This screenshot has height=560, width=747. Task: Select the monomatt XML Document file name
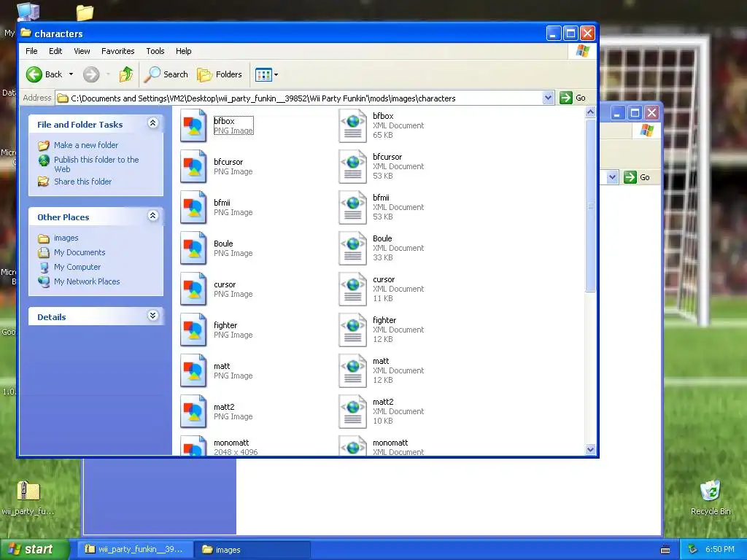[x=390, y=443]
